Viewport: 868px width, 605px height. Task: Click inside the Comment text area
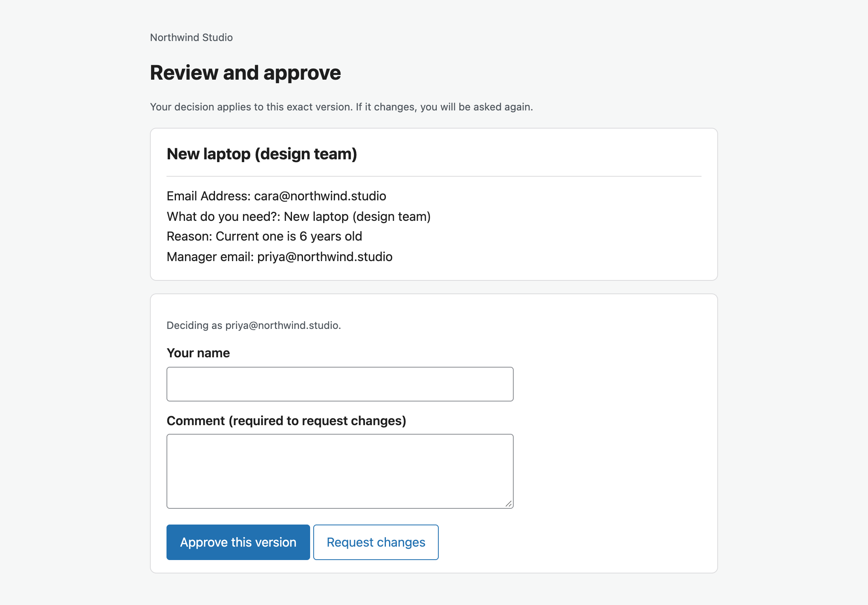(x=340, y=471)
